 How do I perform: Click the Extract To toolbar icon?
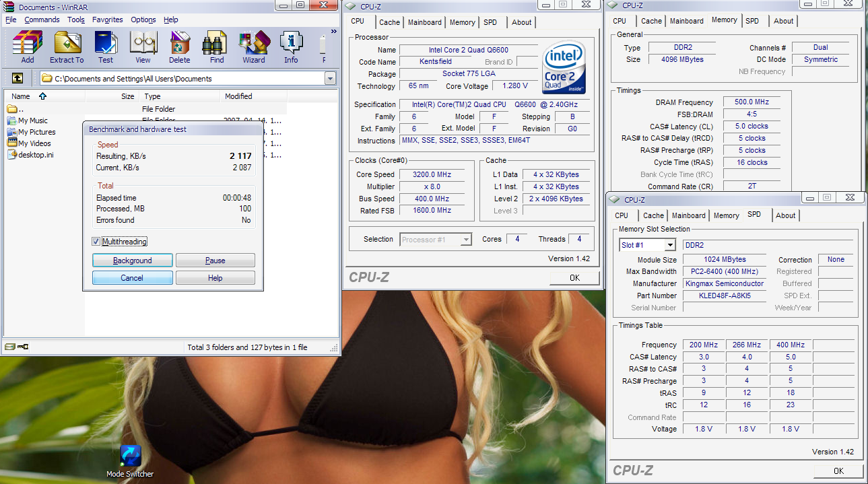point(67,46)
